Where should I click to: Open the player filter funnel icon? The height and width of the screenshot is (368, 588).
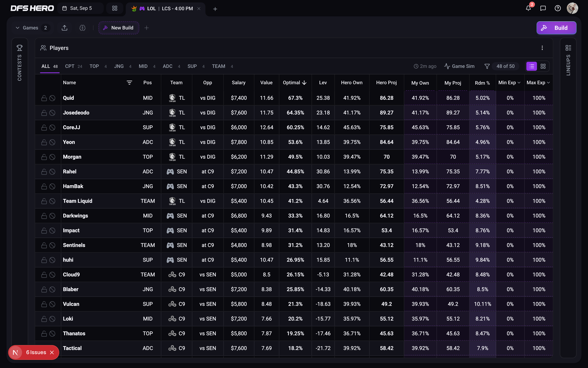[487, 66]
